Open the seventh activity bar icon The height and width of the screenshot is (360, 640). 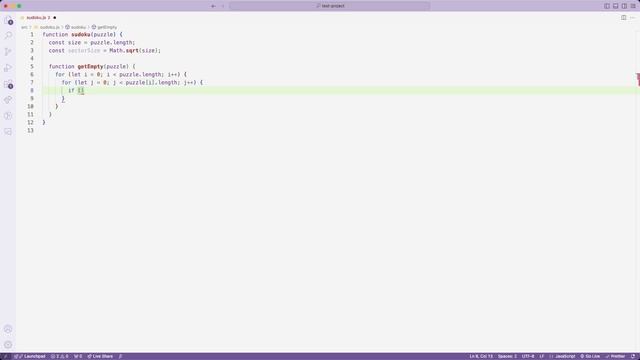(x=8, y=116)
